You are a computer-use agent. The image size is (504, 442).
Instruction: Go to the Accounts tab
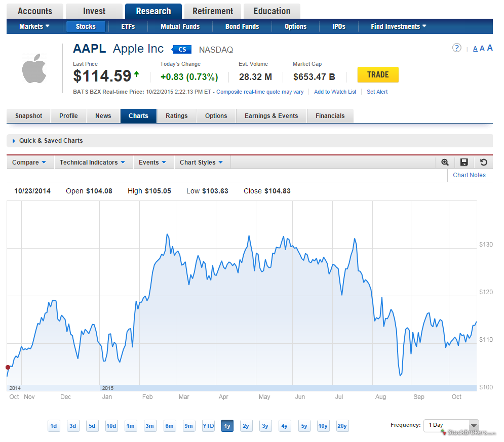click(35, 11)
